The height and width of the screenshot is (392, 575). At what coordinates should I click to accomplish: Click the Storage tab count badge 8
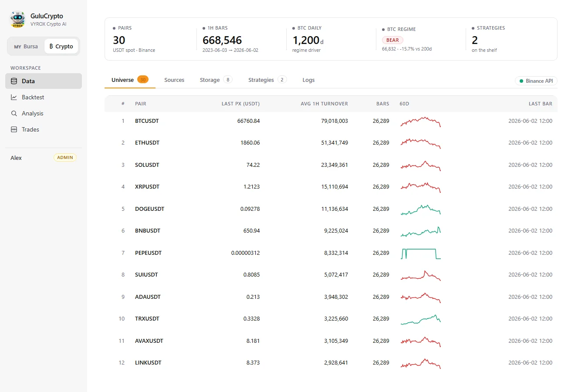(228, 80)
